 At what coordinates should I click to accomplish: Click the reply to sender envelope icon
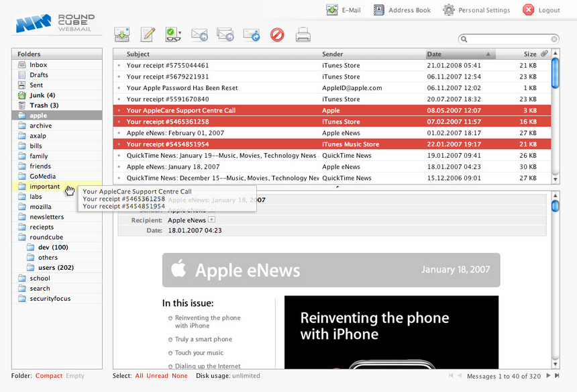click(199, 34)
